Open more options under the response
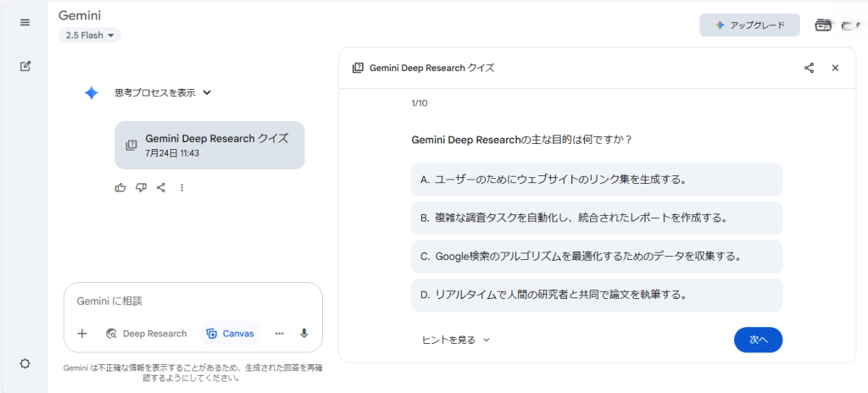This screenshot has width=868, height=393. tap(181, 187)
